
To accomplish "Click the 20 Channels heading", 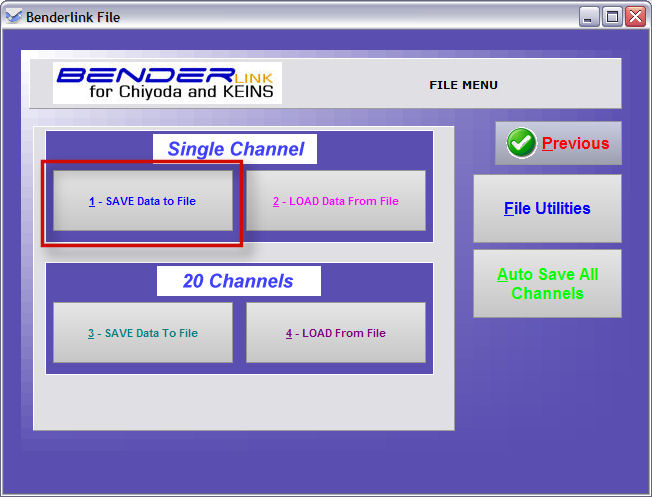I will tap(238, 281).
